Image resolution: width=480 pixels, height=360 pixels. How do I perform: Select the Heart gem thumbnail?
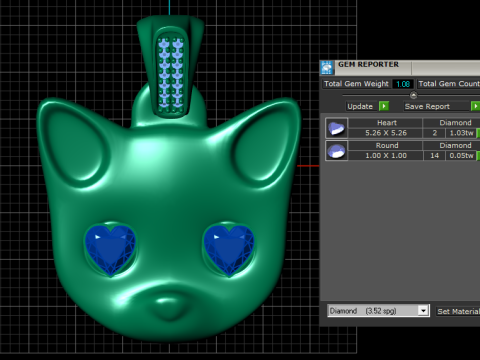point(337,128)
